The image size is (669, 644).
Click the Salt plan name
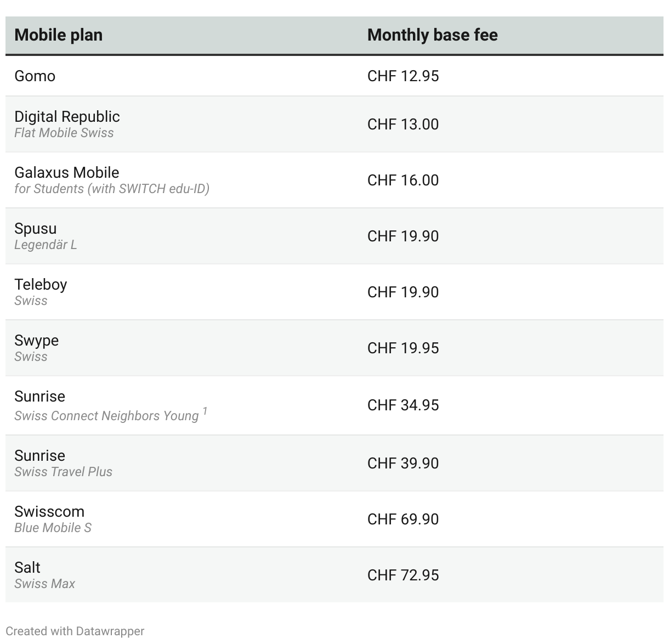click(x=27, y=567)
